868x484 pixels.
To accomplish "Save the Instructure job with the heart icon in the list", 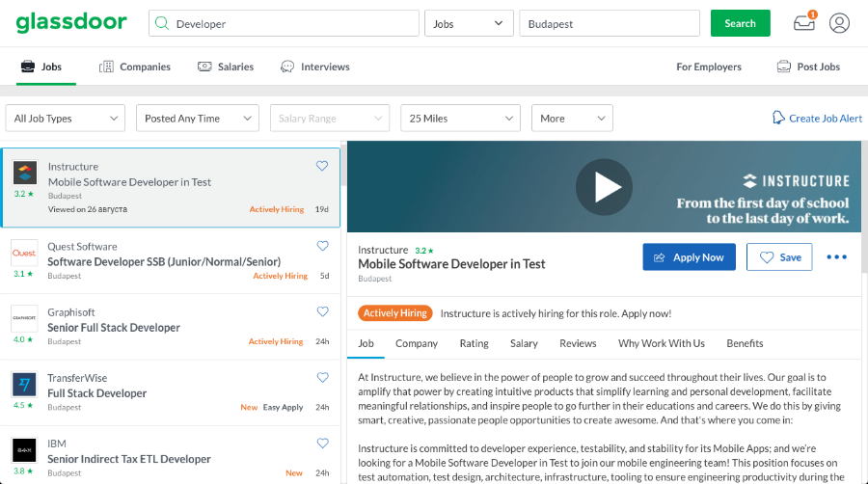I will (321, 166).
